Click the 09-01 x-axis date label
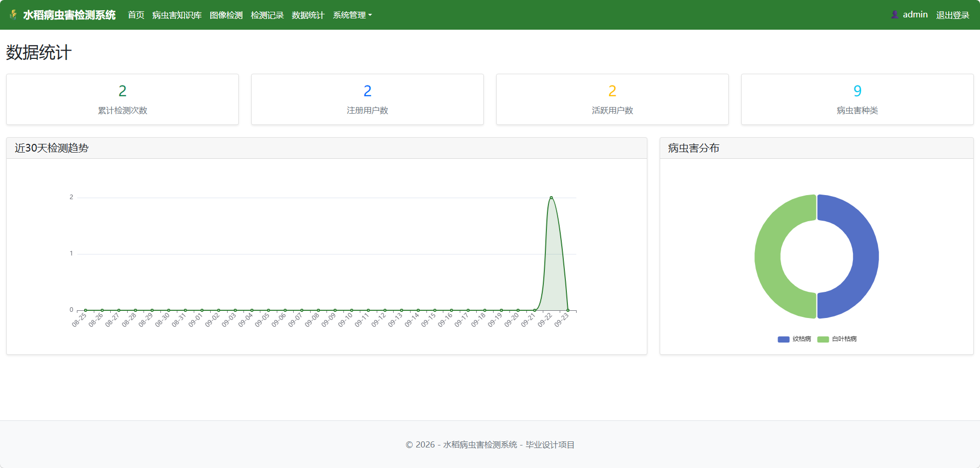The width and height of the screenshot is (980, 468). coord(196,320)
